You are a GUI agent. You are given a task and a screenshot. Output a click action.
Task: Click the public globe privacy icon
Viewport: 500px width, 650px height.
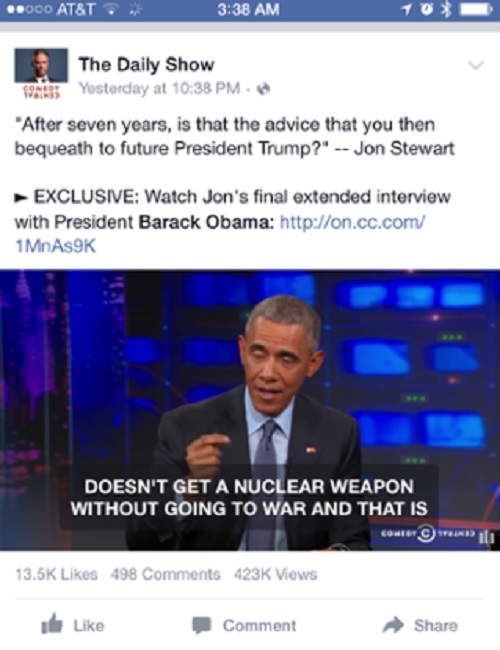[264, 89]
